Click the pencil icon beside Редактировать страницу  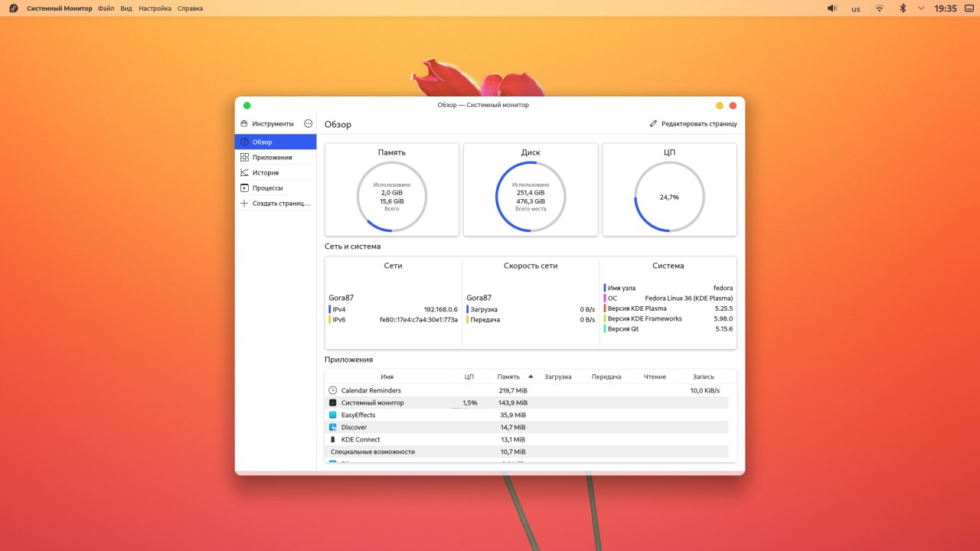pos(653,123)
